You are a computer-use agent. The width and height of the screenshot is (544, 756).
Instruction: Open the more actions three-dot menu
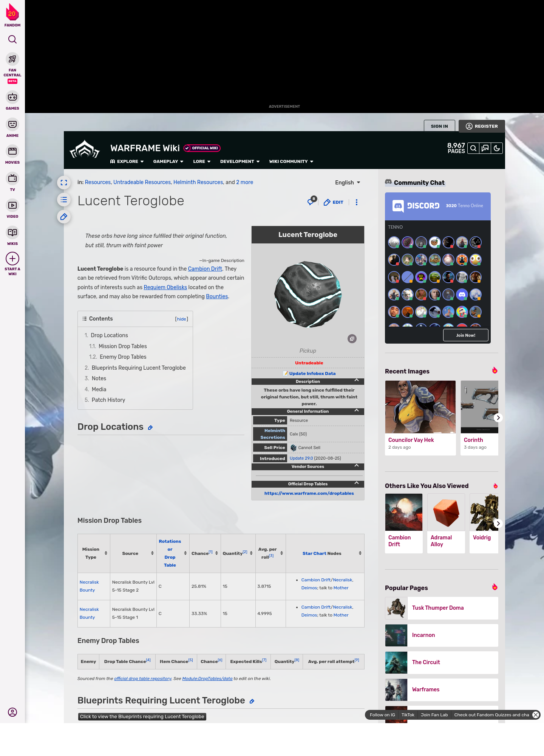(x=357, y=202)
